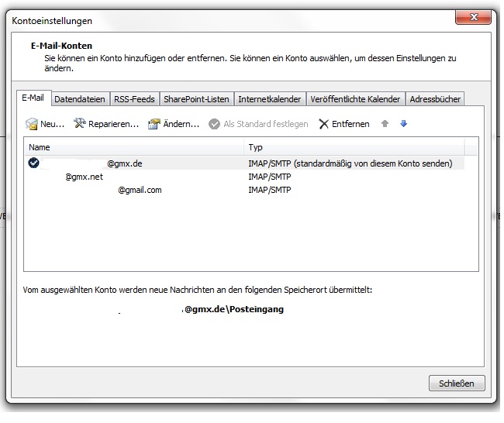Click the Neu new account envelope icon
This screenshot has height=423, width=504.
tap(32, 124)
